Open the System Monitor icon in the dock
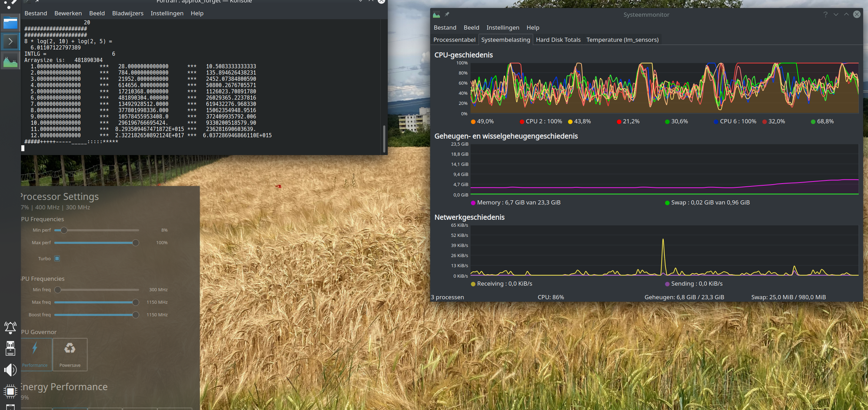Screen dimensions: 868x410 coord(10,60)
